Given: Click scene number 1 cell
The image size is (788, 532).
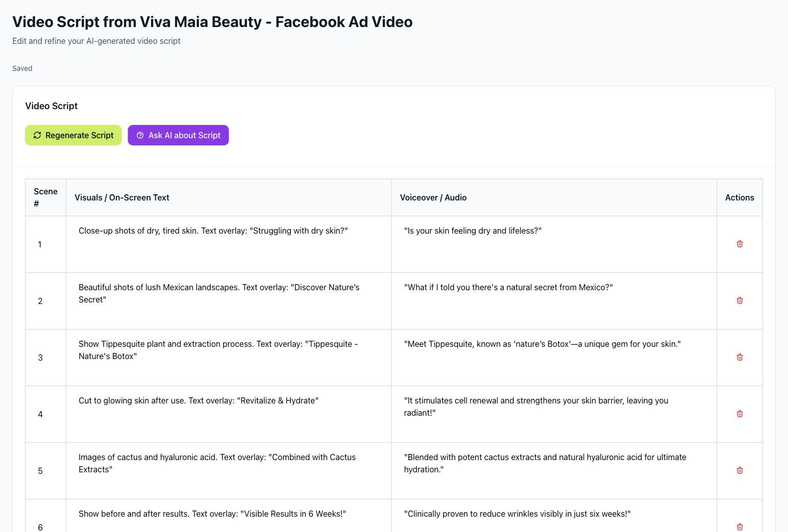Looking at the screenshot, I should [46, 244].
